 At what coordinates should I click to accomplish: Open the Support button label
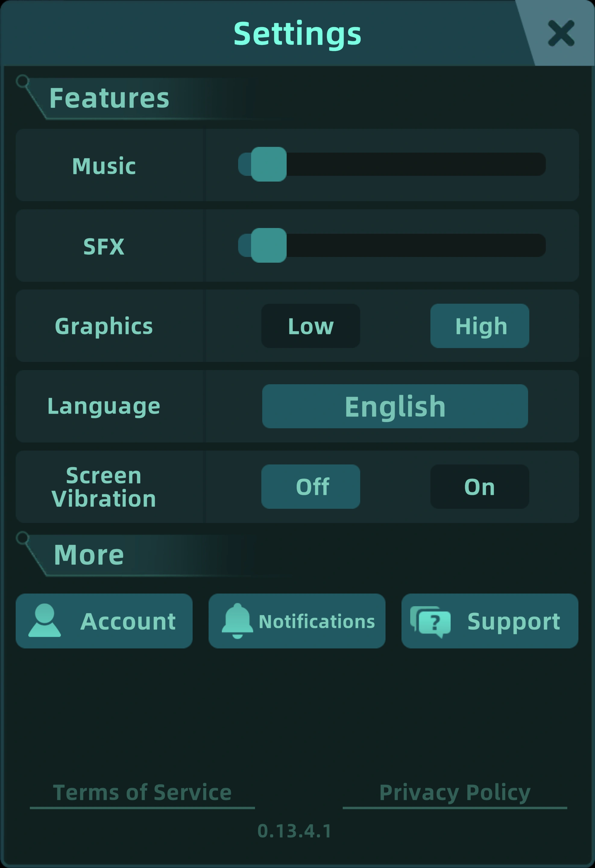coord(514,622)
